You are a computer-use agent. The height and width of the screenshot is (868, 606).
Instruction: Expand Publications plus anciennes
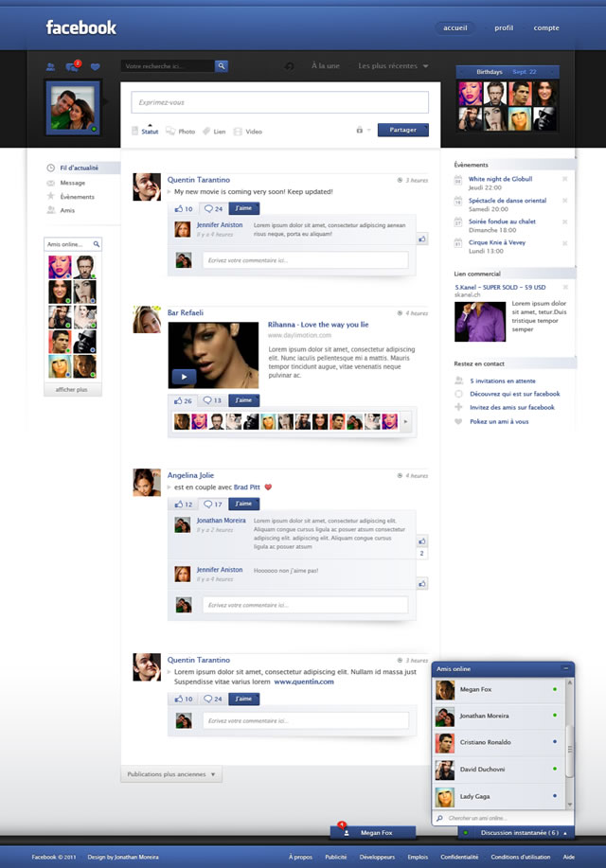coord(171,774)
